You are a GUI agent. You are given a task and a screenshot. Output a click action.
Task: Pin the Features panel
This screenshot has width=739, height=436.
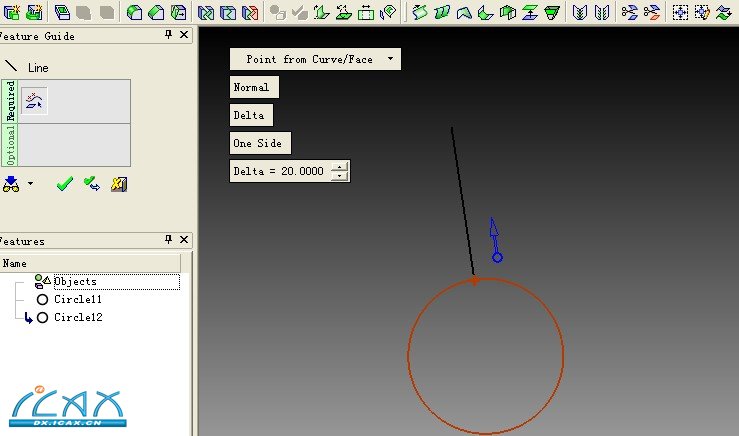168,239
